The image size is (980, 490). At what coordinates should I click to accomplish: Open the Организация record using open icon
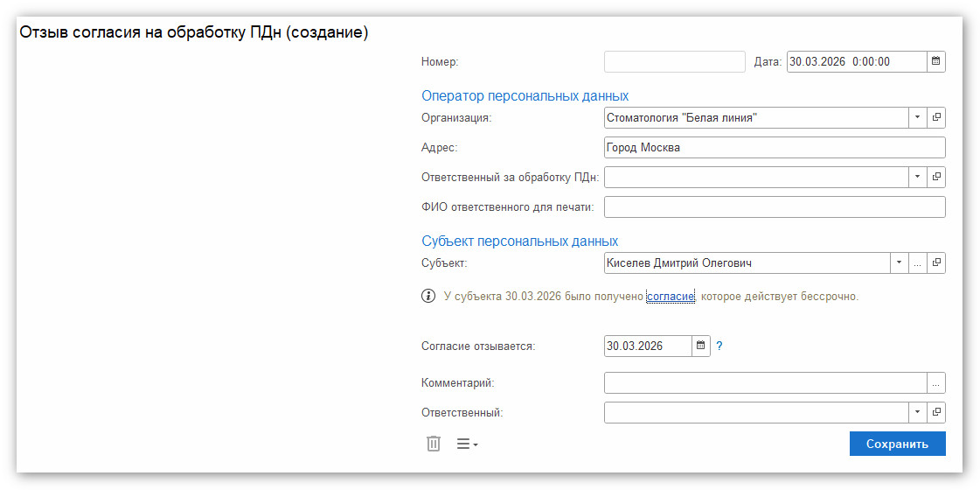tap(935, 118)
